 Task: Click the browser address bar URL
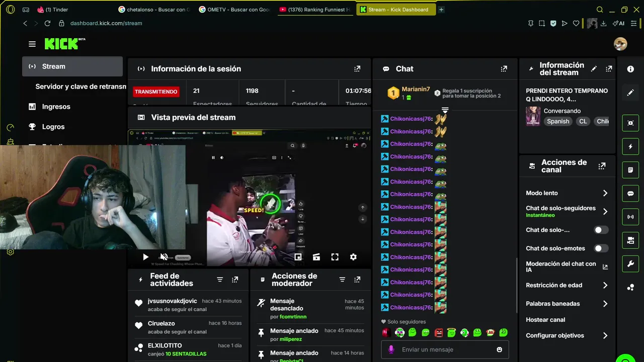tap(106, 23)
